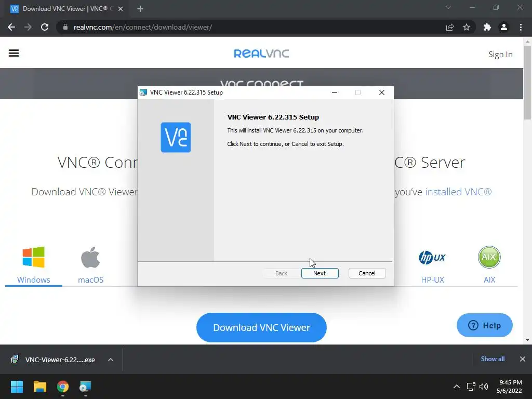Open the installer icon on the taskbar
The width and height of the screenshot is (532, 399).
[85, 387]
